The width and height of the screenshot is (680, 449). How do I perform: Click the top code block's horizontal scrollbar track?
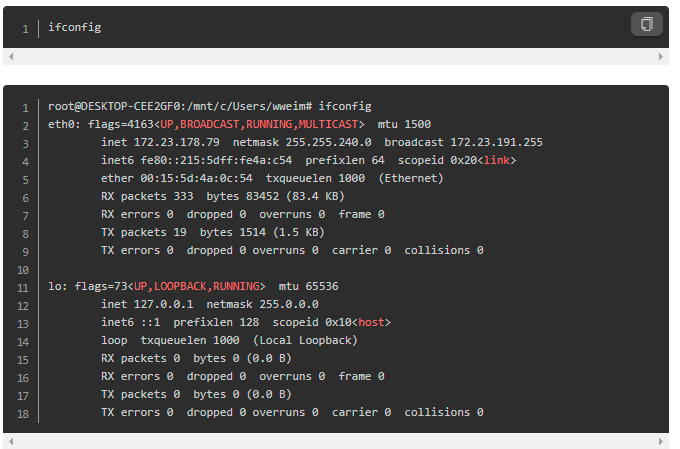[334, 57]
